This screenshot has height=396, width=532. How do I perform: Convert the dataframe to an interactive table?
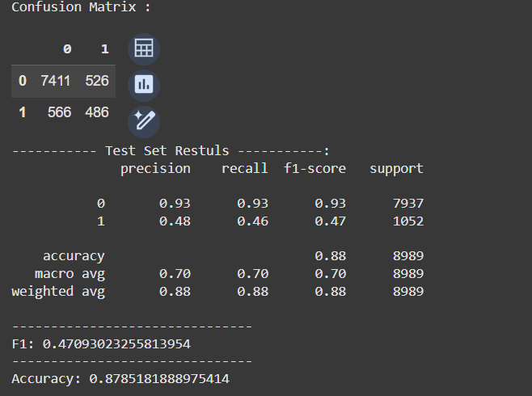point(144,48)
